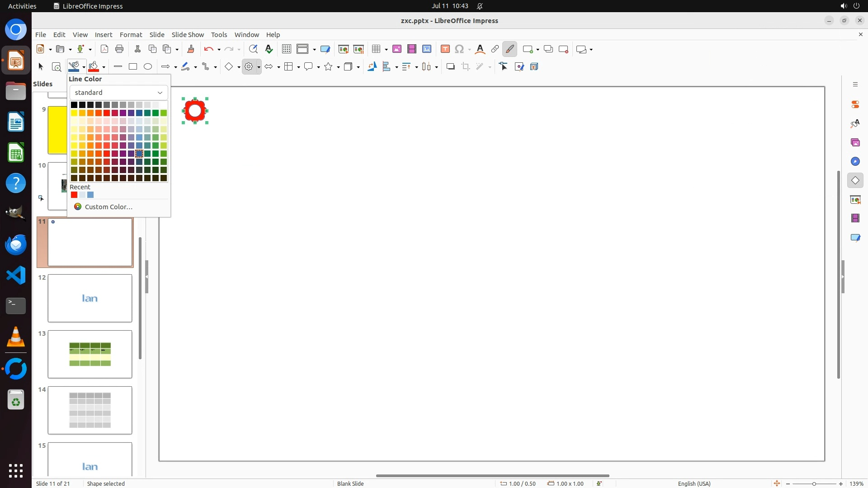This screenshot has height=488, width=868.
Task: Select the Ellipse shape tool
Action: point(148,67)
